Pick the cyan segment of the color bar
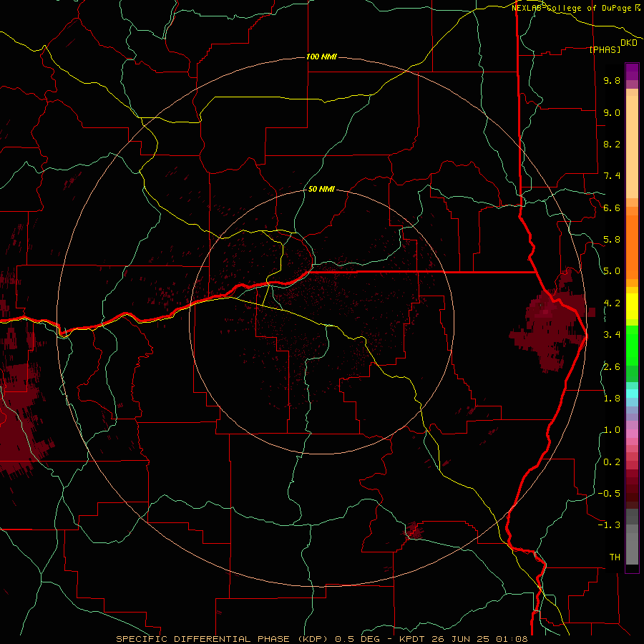Image resolution: width=644 pixels, height=644 pixels. [x=632, y=394]
